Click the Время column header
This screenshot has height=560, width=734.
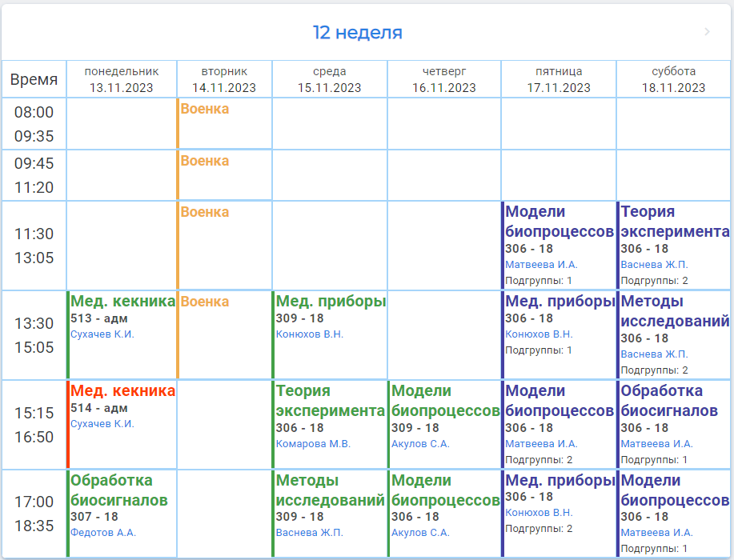[x=34, y=79]
